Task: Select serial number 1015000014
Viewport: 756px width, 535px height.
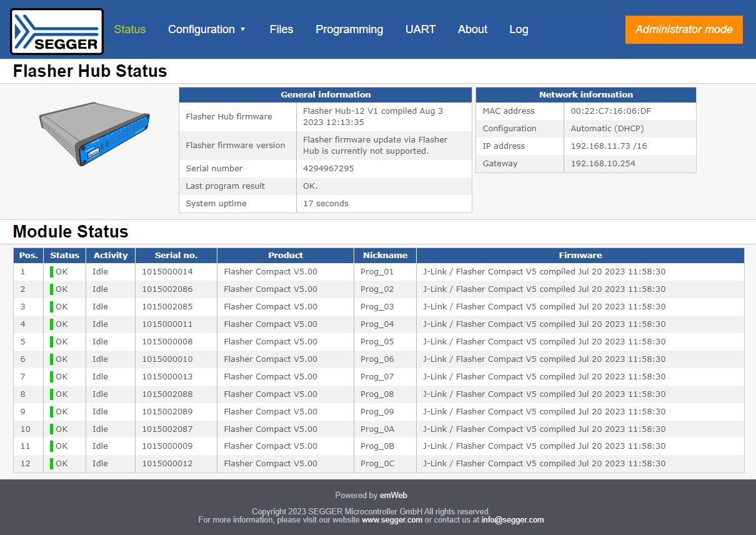Action: [x=167, y=272]
